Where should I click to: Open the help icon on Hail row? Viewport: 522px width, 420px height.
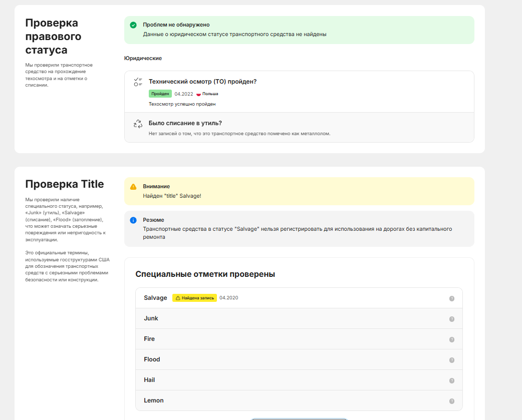tap(452, 381)
